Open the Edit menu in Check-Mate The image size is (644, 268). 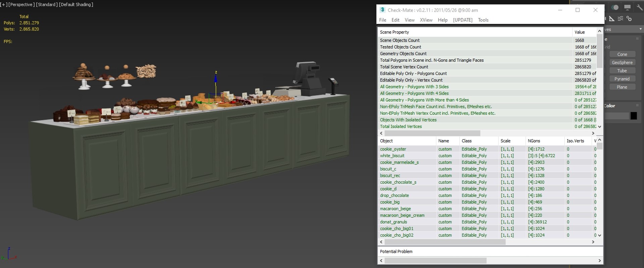[395, 20]
